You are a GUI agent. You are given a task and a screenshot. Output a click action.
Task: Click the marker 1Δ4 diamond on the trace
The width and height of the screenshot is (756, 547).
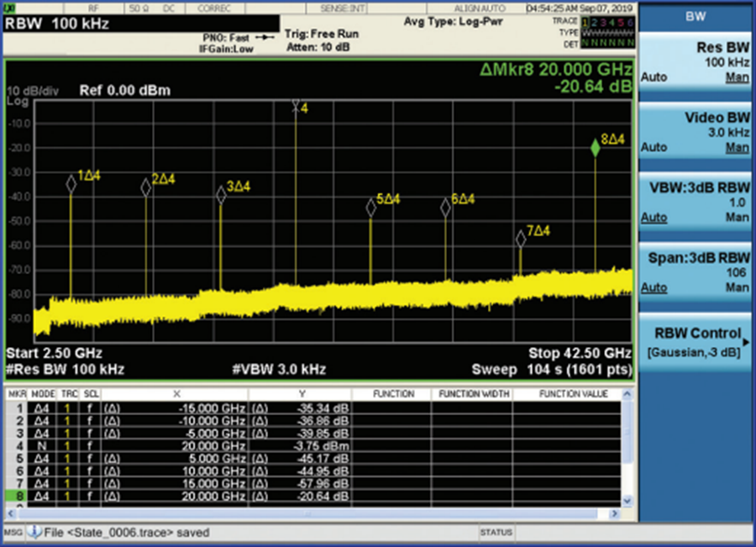point(71,185)
